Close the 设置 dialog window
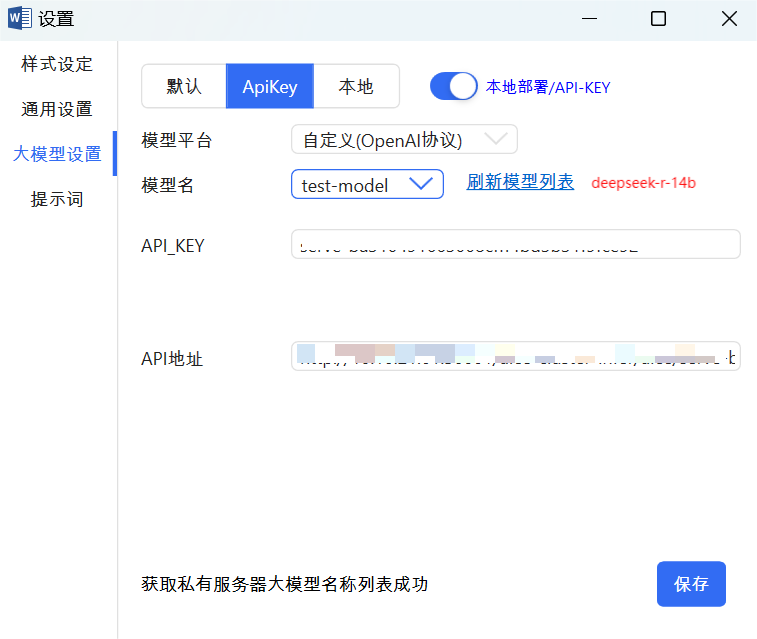This screenshot has height=639, width=757. (x=728, y=18)
